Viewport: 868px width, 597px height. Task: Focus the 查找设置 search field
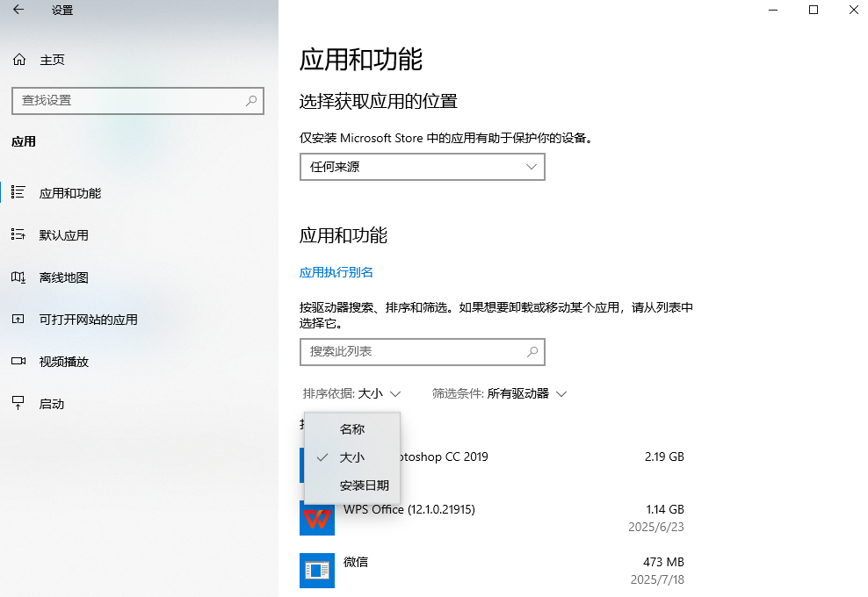pos(138,101)
